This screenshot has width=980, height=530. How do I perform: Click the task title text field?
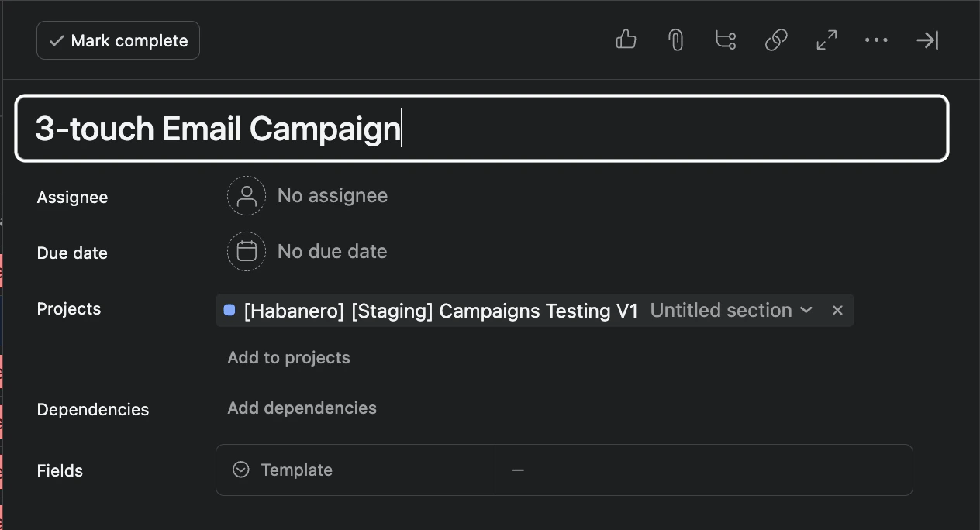481,129
